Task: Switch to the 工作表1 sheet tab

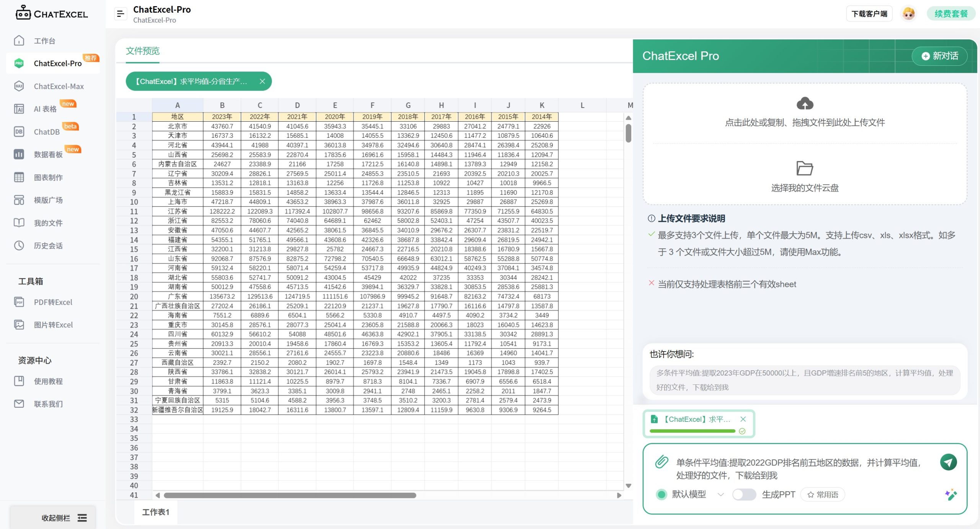Action: click(155, 511)
